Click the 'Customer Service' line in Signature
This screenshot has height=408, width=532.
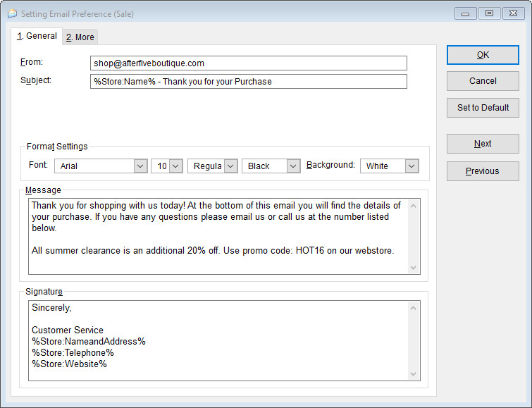pos(67,330)
